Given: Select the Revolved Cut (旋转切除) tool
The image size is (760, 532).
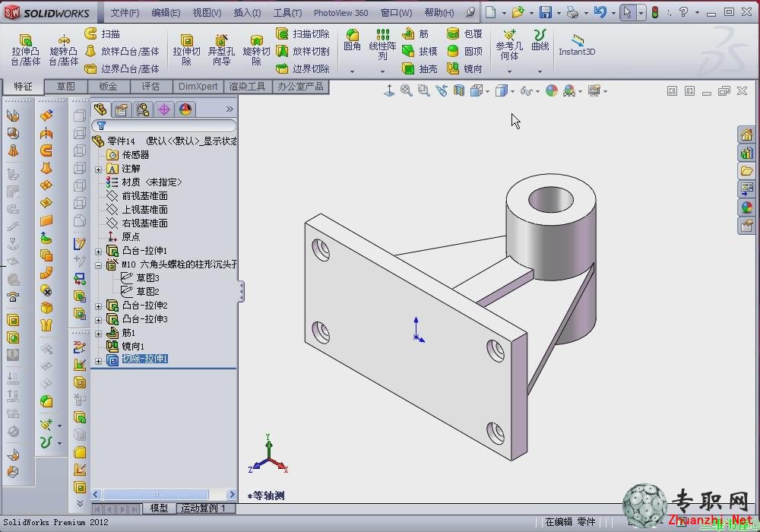Looking at the screenshot, I should click(256, 49).
